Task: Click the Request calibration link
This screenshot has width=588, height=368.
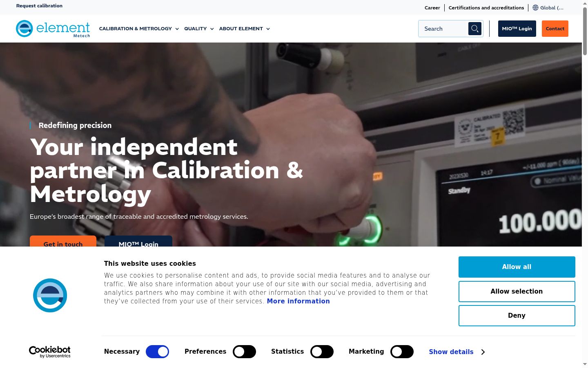Action: [x=39, y=6]
